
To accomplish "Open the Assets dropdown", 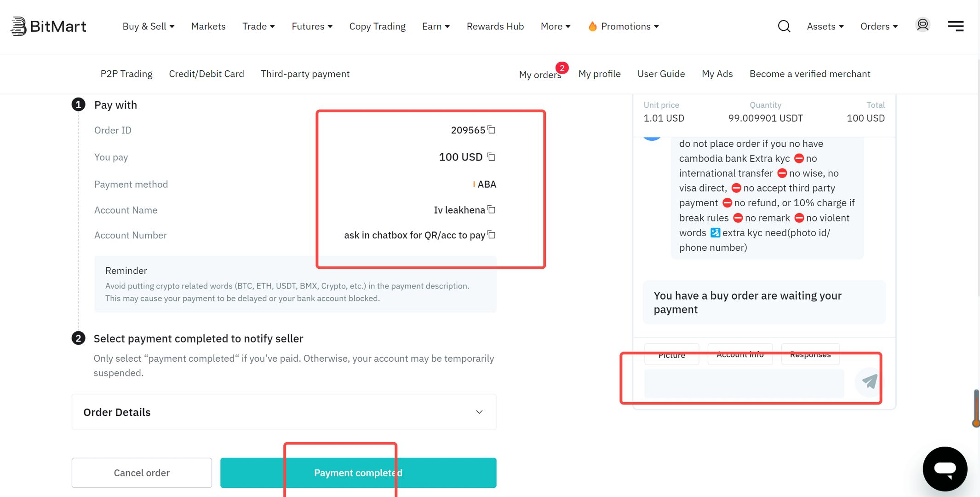I will (825, 26).
